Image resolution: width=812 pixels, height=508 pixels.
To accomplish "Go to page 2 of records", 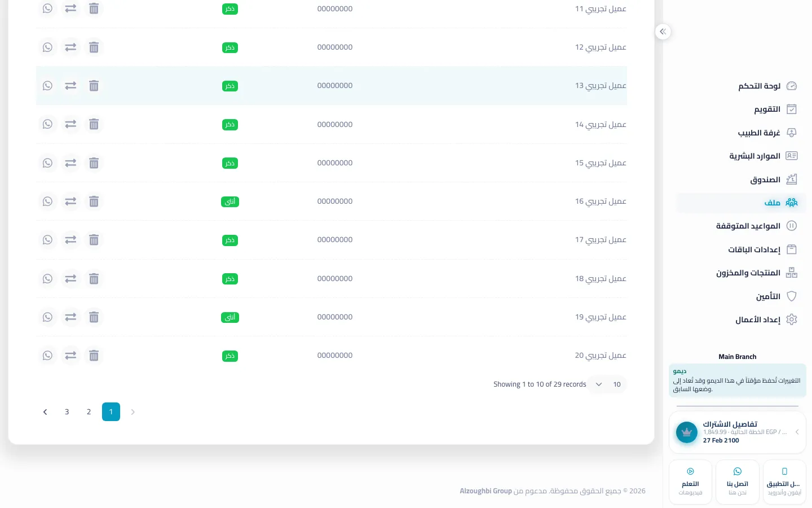I will (x=89, y=412).
